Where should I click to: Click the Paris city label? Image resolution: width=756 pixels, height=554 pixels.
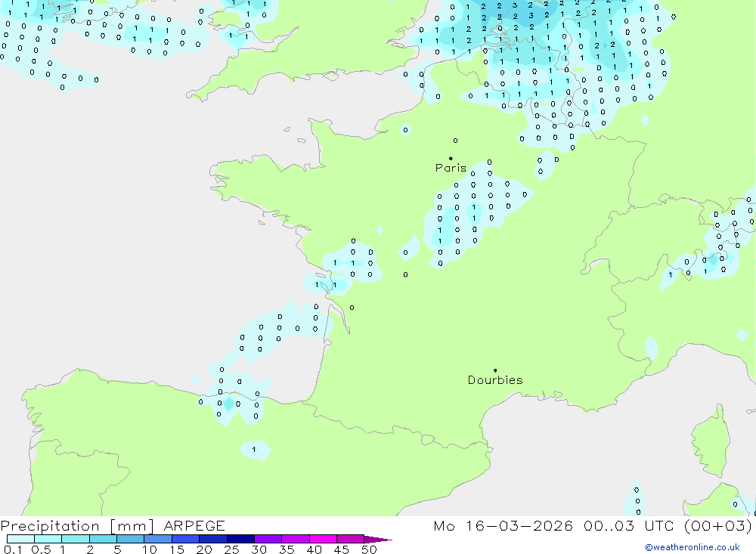451,168
